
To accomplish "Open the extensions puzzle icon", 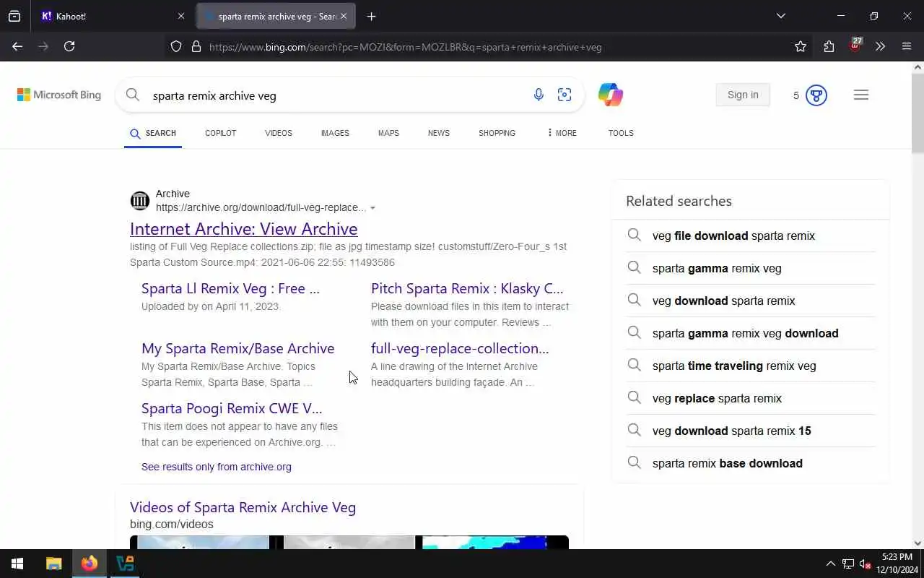I will (829, 46).
